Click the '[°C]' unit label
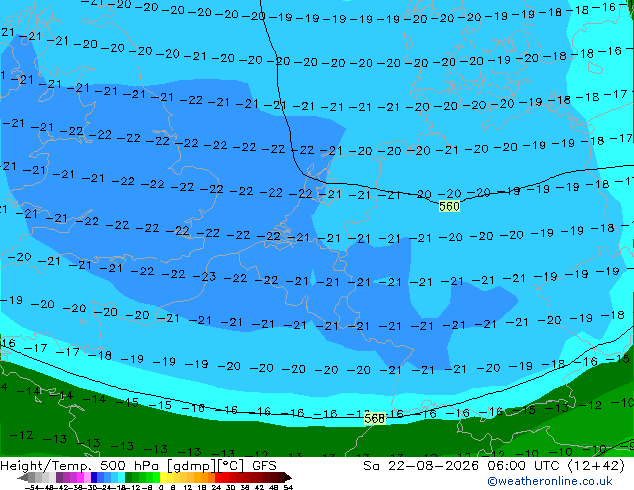 (231, 466)
